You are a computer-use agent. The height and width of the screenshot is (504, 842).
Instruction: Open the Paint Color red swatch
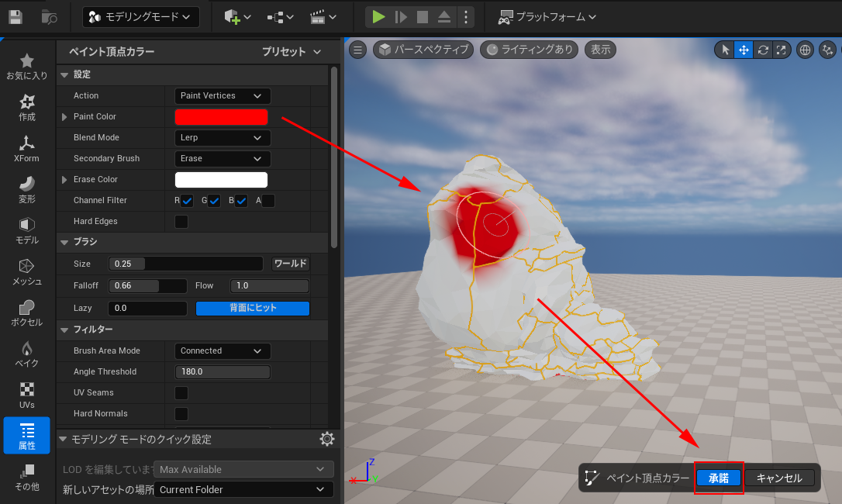coord(221,116)
